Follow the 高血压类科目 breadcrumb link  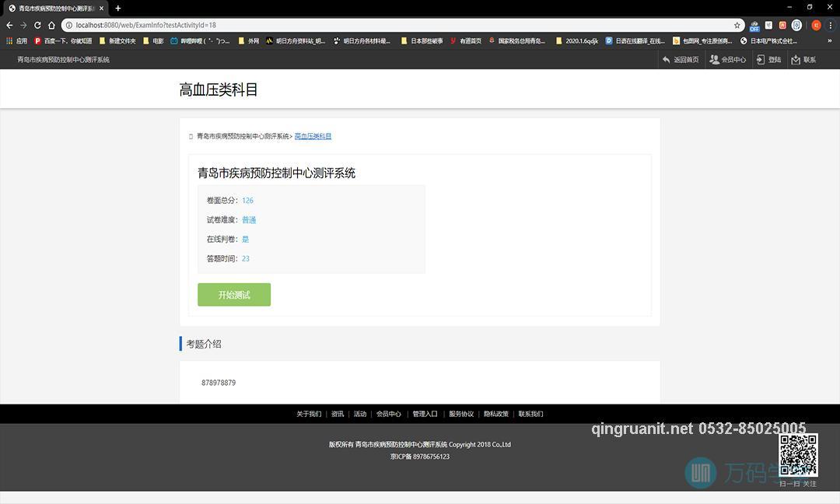(x=313, y=136)
